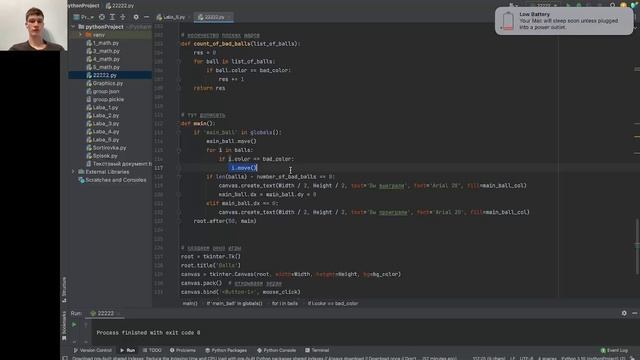The height and width of the screenshot is (360, 640).
Task: Open Graphics.py in the project tree
Action: coord(104,83)
